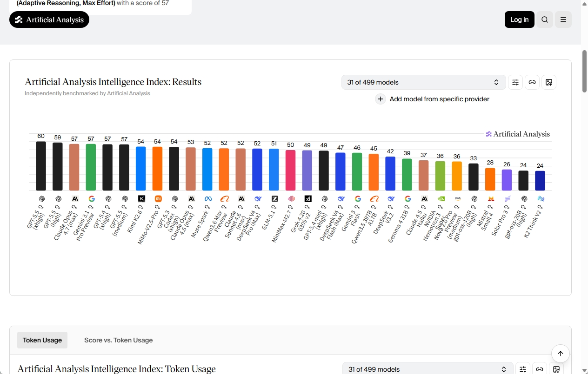The image size is (588, 374).
Task: Click the scroll-to-top arrow button
Action: point(561,354)
